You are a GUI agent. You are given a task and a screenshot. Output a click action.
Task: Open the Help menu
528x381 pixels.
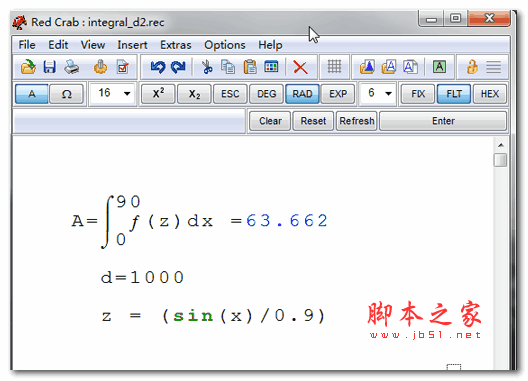coord(270,45)
